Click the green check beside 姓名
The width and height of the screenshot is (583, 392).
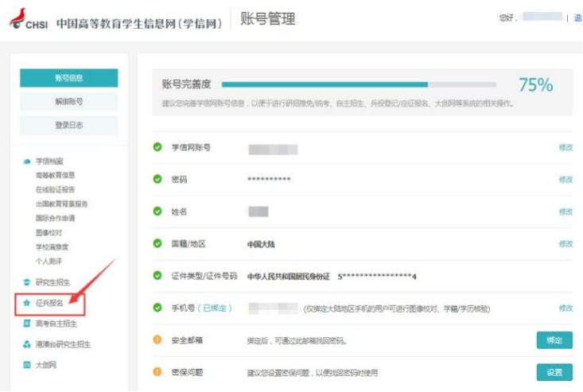157,212
